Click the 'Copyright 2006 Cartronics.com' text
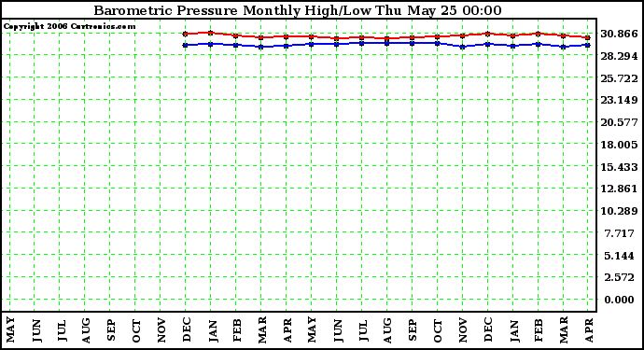Screen dimensions: 644x350 coord(69,26)
